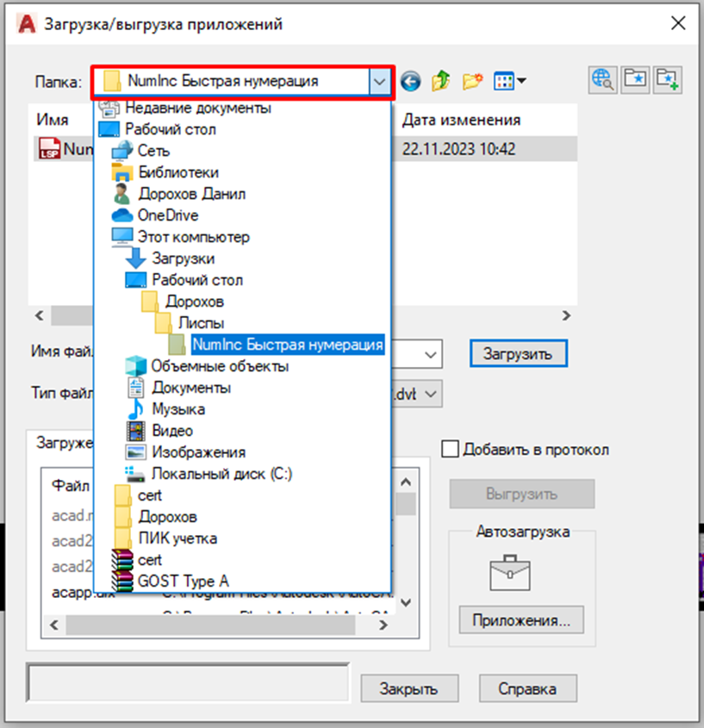
Task: Select the Лиспы folder
Action: pos(201,323)
